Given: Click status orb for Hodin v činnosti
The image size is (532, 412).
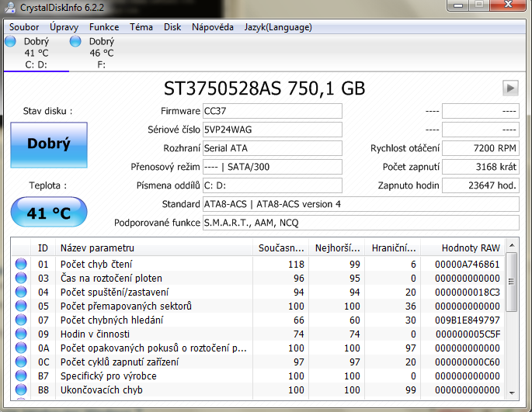Looking at the screenshot, I should (22, 334).
